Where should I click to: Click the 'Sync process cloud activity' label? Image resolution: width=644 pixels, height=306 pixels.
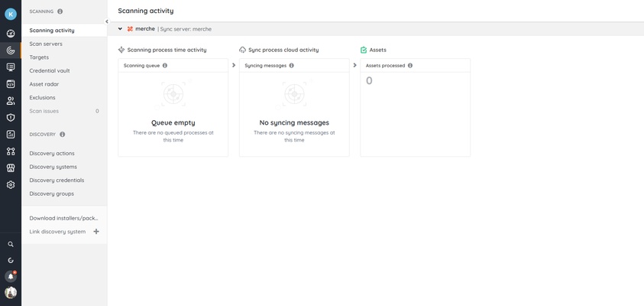click(283, 50)
